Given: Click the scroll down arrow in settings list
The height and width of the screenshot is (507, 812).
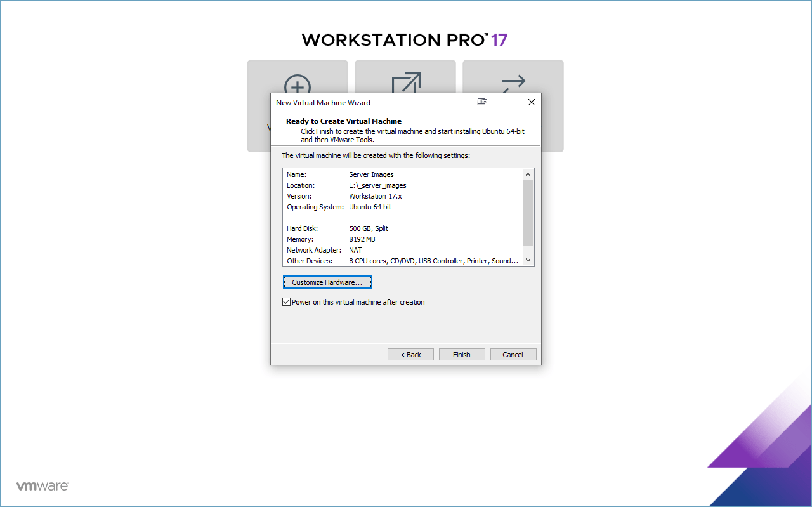Looking at the screenshot, I should click(528, 260).
